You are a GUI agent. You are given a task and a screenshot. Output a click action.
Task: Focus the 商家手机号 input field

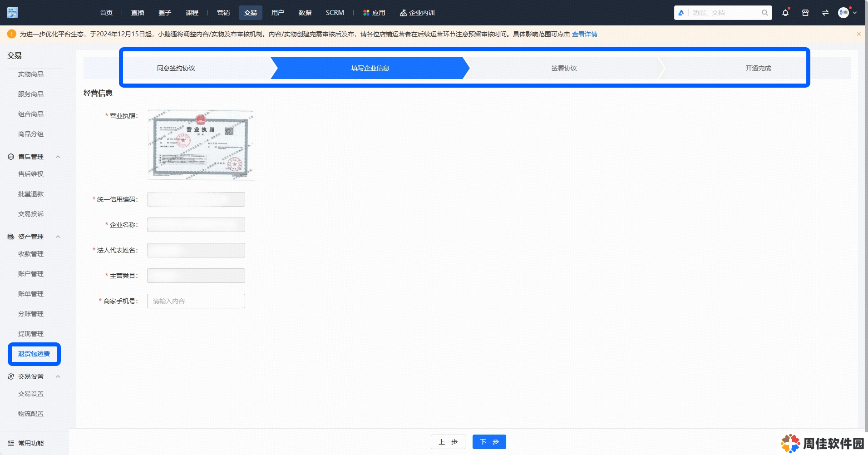click(196, 301)
